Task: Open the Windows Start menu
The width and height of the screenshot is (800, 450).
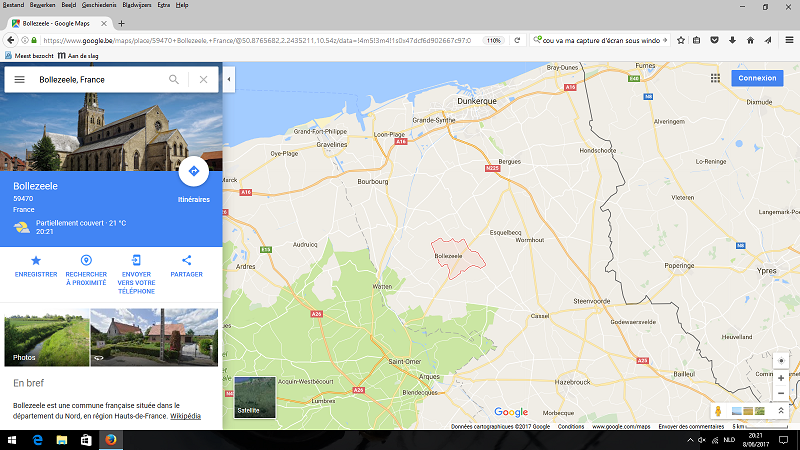Action: [12, 440]
